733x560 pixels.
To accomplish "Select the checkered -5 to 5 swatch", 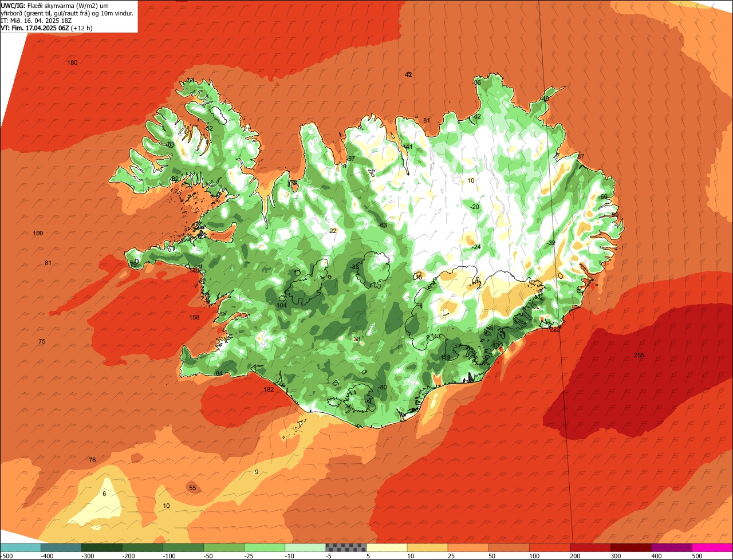I will (x=346, y=547).
